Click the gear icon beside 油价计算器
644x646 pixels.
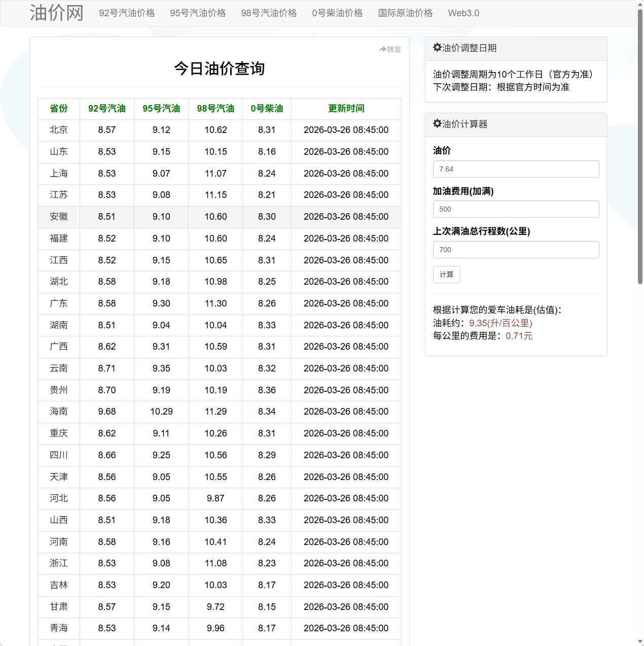437,123
